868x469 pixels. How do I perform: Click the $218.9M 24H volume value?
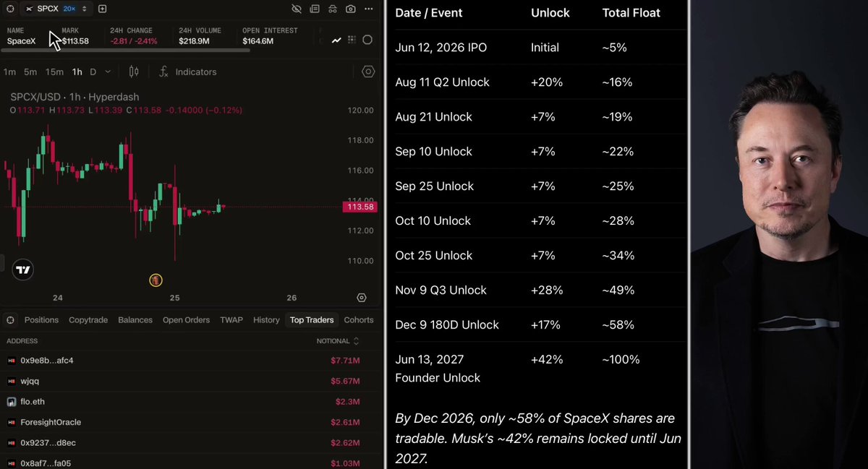click(194, 41)
